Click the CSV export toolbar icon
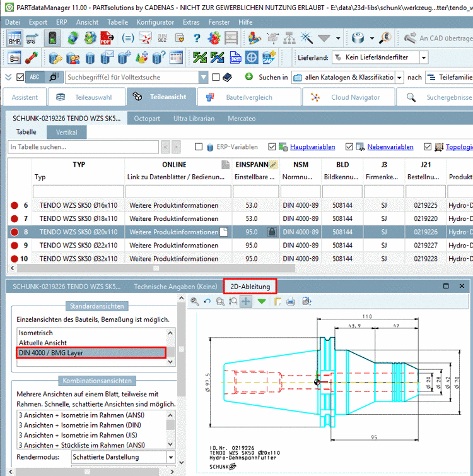This screenshot has height=476, width=473. [235, 57]
